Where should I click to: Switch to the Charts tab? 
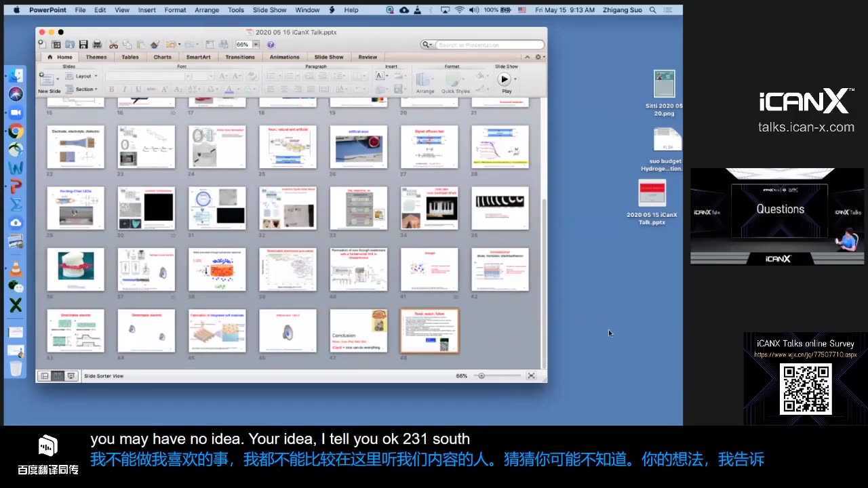(163, 57)
